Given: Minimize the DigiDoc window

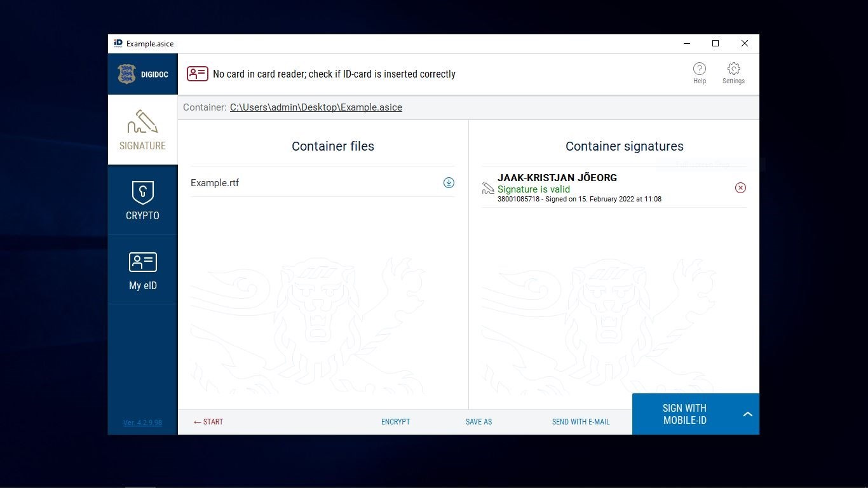Looking at the screenshot, I should click(687, 43).
